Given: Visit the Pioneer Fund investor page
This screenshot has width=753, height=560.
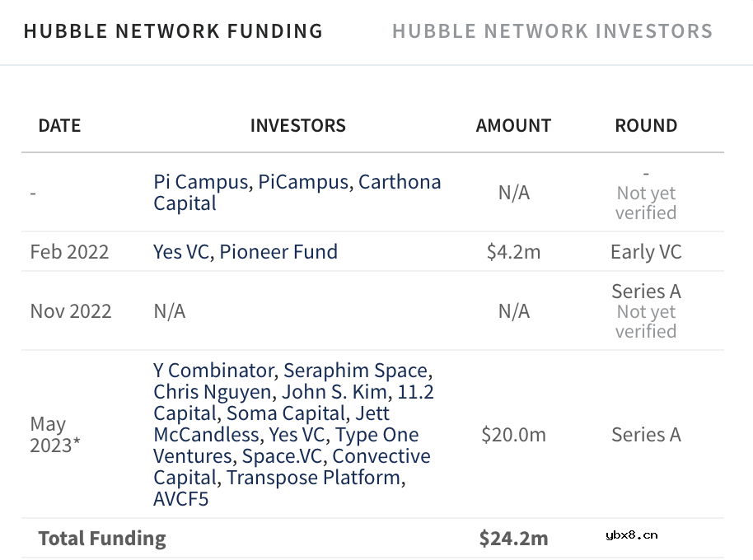Looking at the screenshot, I should pos(279,252).
